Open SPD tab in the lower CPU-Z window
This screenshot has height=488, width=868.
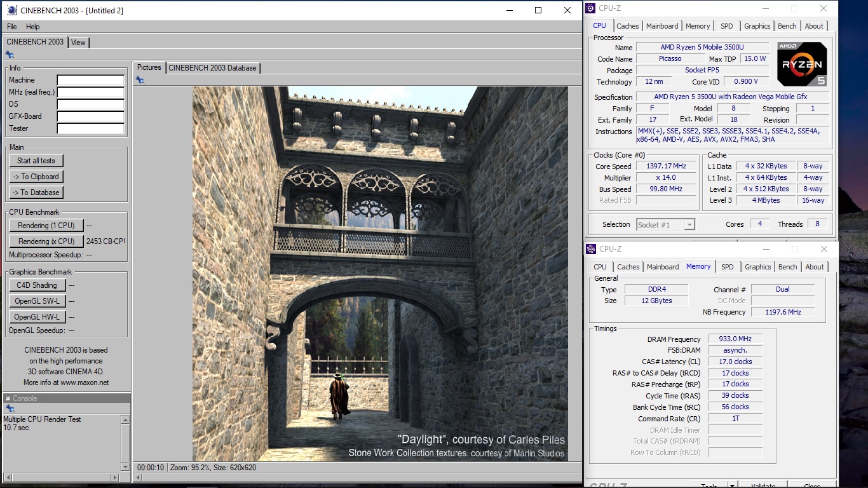click(x=728, y=267)
